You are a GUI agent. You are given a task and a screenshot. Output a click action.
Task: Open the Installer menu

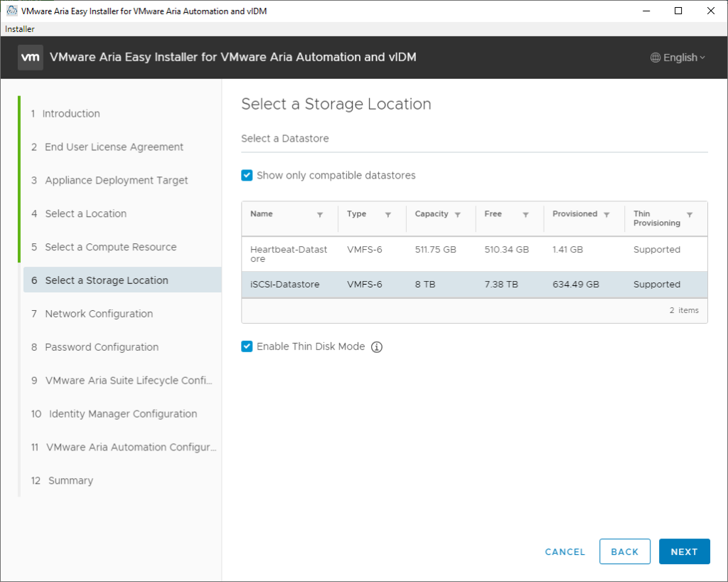pos(20,29)
